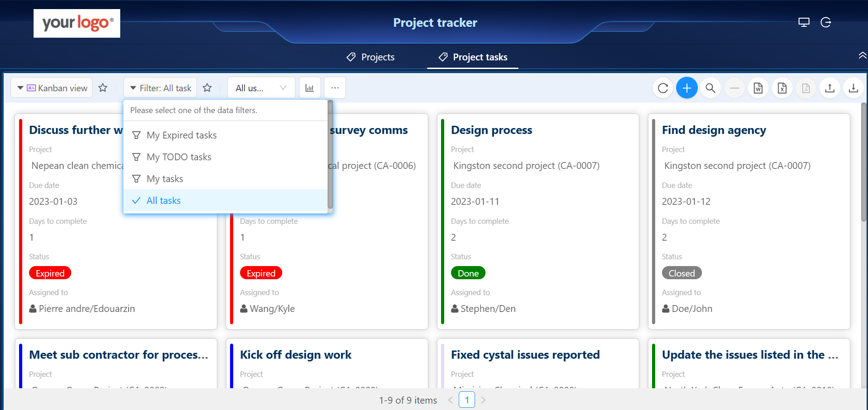Open the Kanban view dropdown

click(52, 88)
